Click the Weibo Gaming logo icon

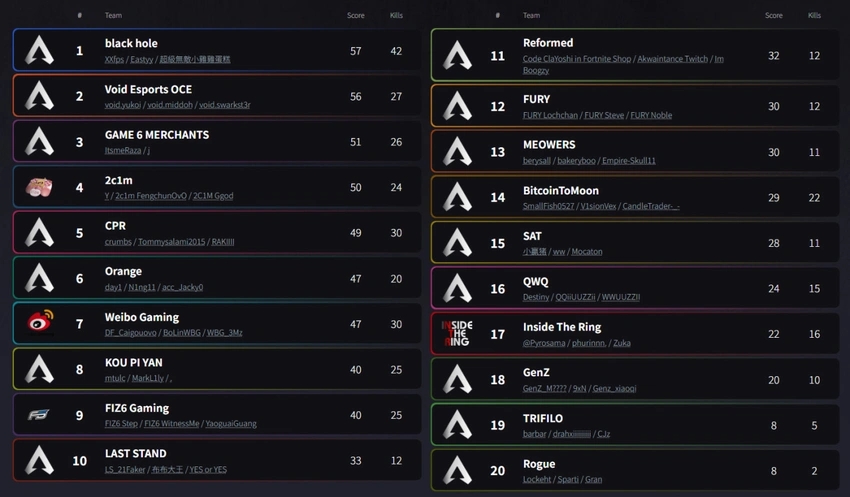[40, 324]
